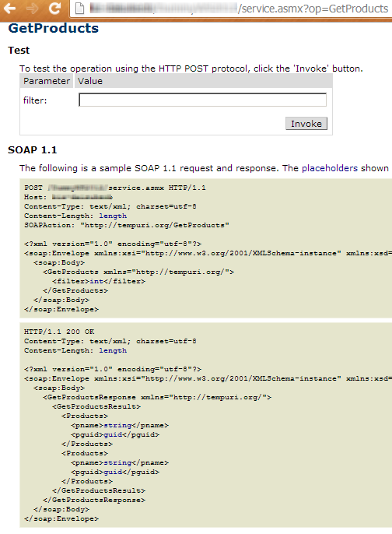392x534 pixels.
Task: Click the Parameter column header
Action: (47, 81)
